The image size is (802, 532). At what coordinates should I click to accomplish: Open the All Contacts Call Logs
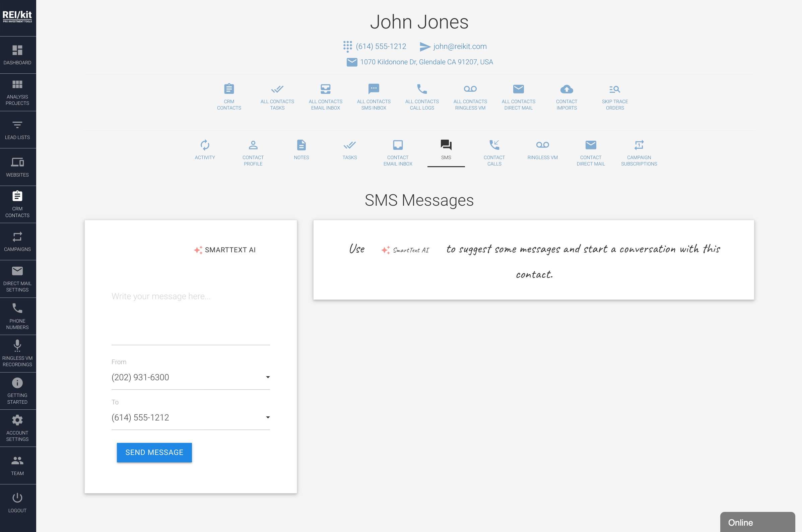tap(422, 97)
